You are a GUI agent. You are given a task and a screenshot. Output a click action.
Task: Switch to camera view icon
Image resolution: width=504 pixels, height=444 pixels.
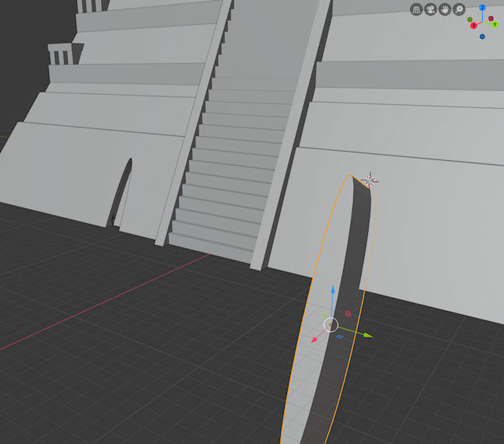(x=430, y=9)
